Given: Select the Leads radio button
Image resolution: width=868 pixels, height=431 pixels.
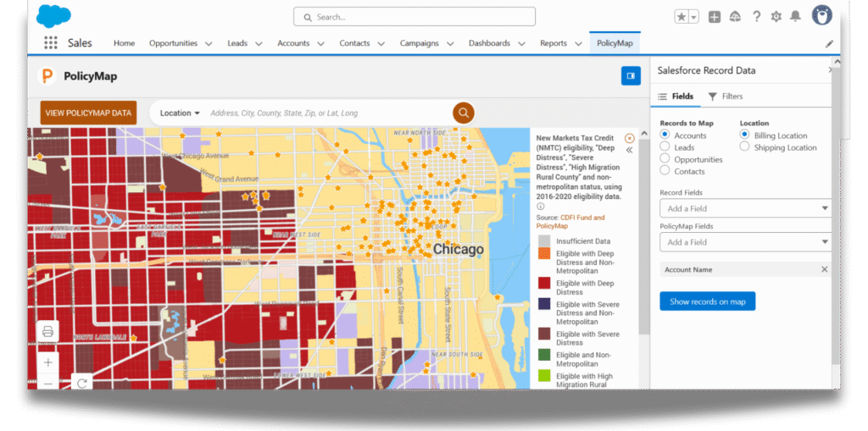Looking at the screenshot, I should coord(665,147).
